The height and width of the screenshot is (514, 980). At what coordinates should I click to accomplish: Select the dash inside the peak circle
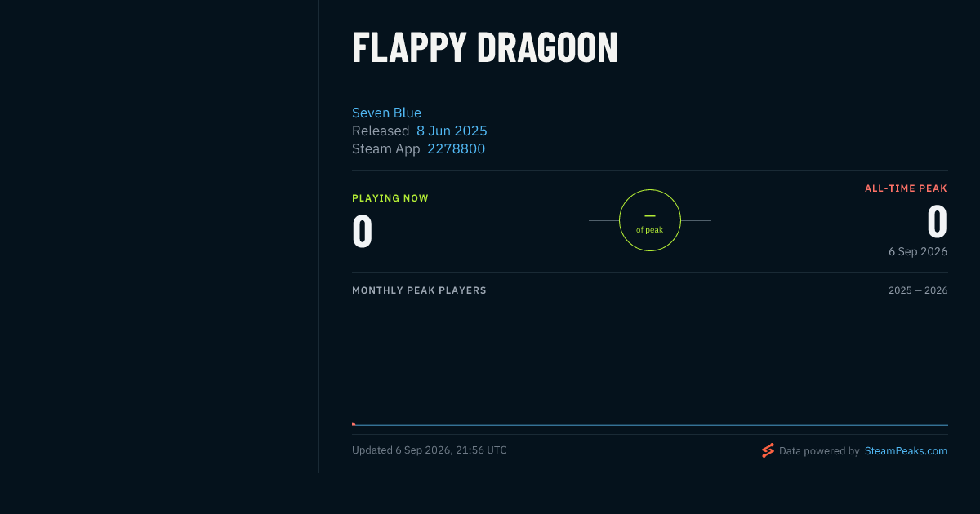coord(650,215)
